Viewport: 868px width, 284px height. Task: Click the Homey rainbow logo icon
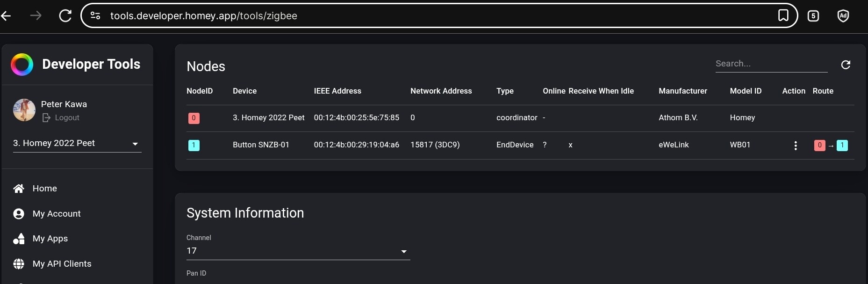[x=22, y=65]
